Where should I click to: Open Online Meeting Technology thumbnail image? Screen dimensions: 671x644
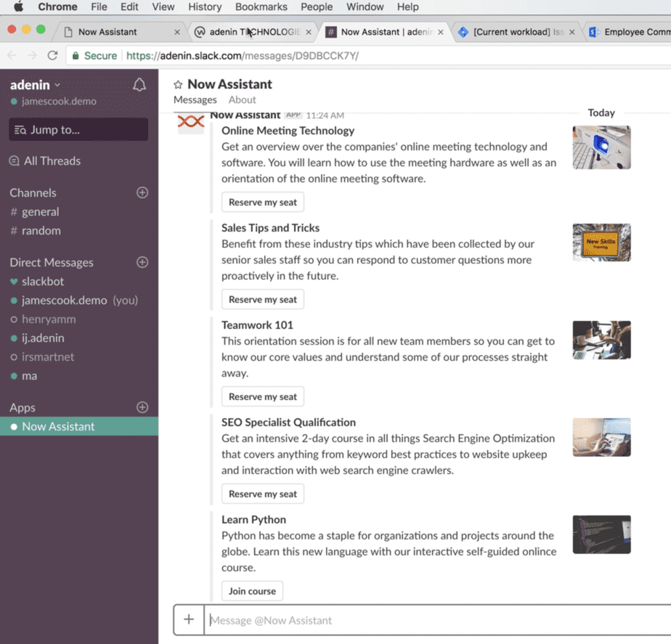[602, 147]
